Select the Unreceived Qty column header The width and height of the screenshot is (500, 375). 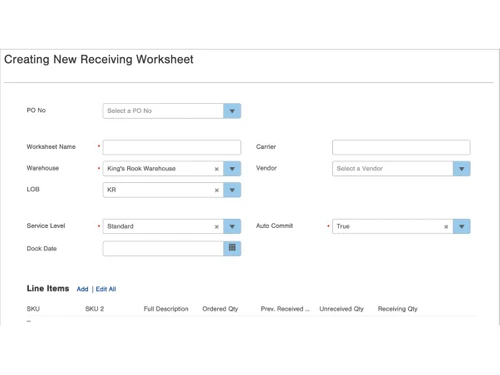(x=341, y=309)
